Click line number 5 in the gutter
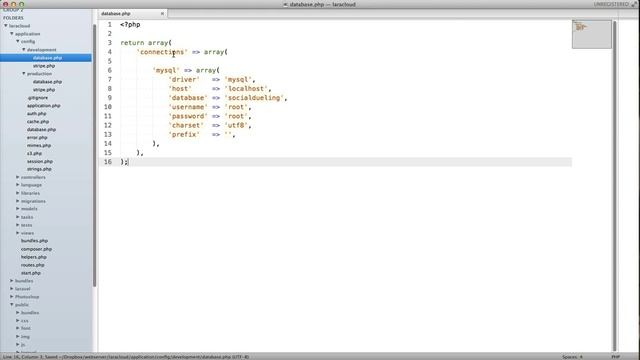This screenshot has width=640, height=360. (109, 61)
